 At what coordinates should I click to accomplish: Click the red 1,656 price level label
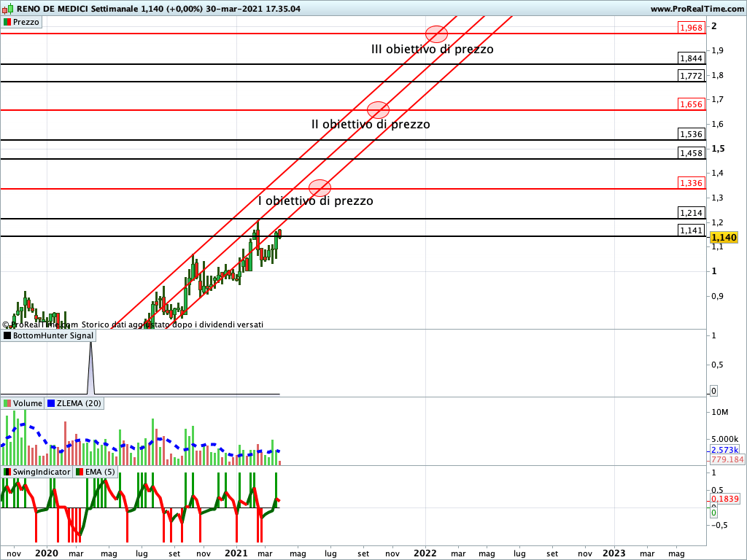[x=690, y=104]
